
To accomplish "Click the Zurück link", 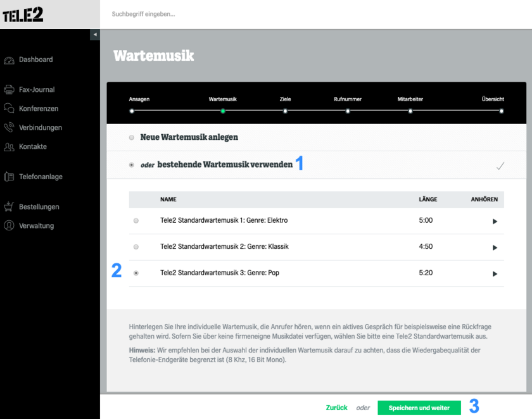I will click(x=336, y=408).
